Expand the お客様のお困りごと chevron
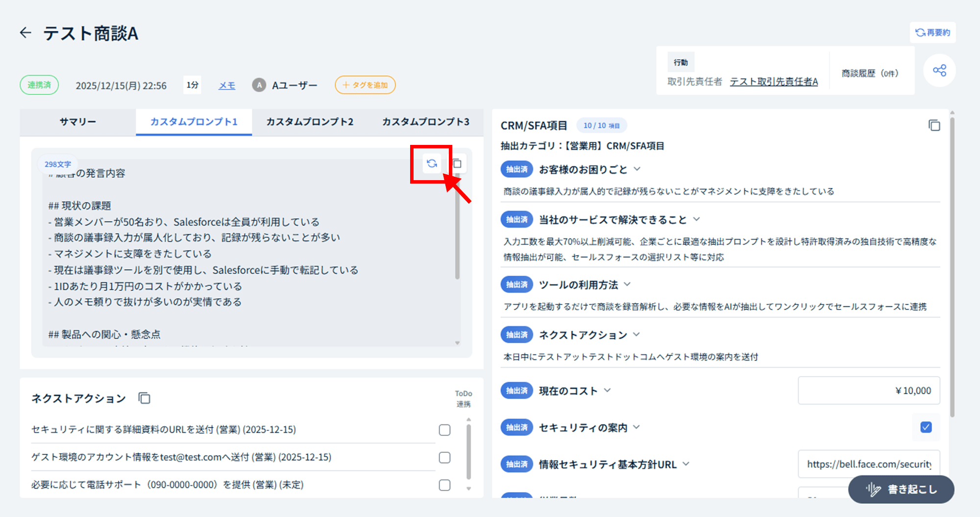This screenshot has height=517, width=980. point(637,169)
